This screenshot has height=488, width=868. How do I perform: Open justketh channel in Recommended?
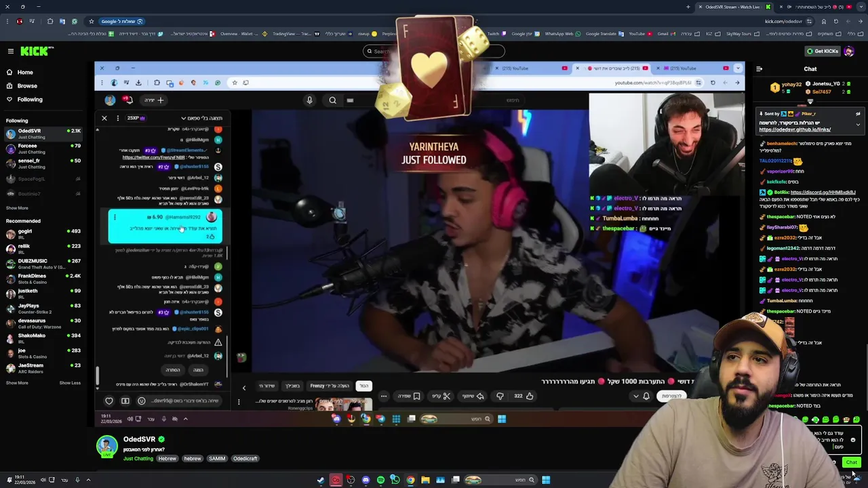[43, 293]
